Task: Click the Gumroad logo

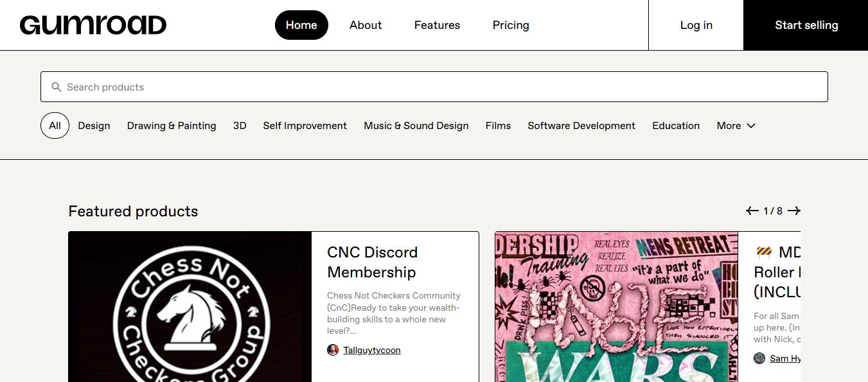Action: point(93,25)
